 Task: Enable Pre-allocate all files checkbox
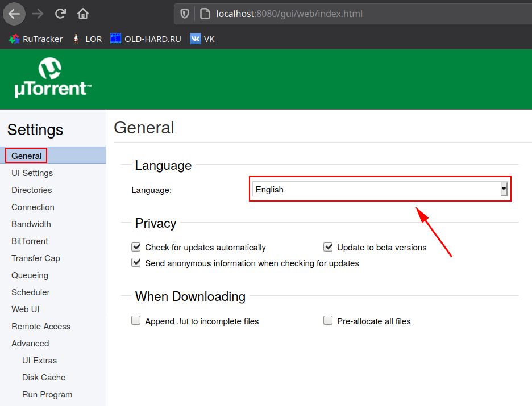click(328, 321)
